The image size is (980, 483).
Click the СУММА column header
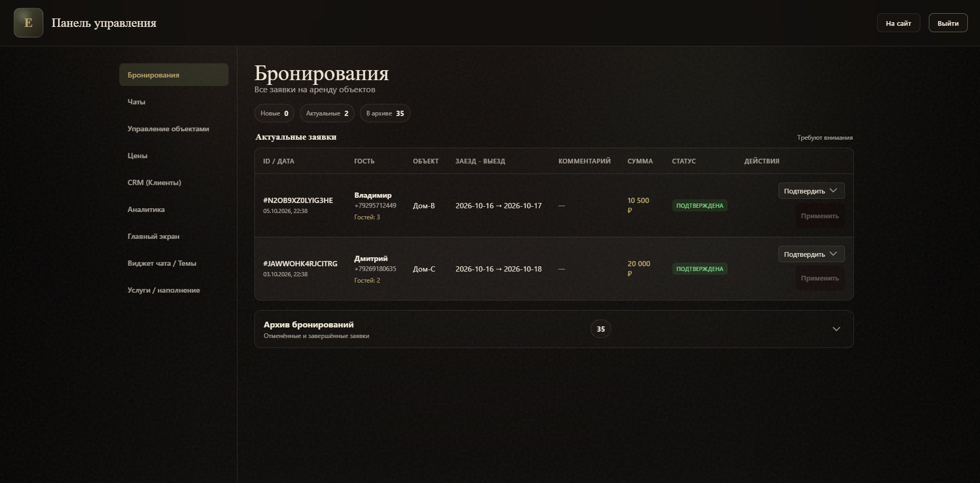click(x=640, y=161)
